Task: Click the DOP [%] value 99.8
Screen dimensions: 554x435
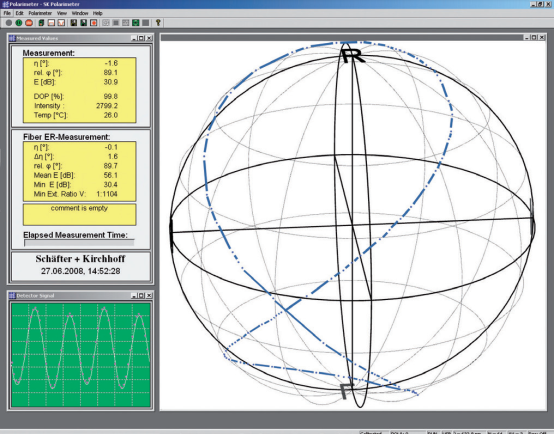Action: pyautogui.click(x=111, y=96)
